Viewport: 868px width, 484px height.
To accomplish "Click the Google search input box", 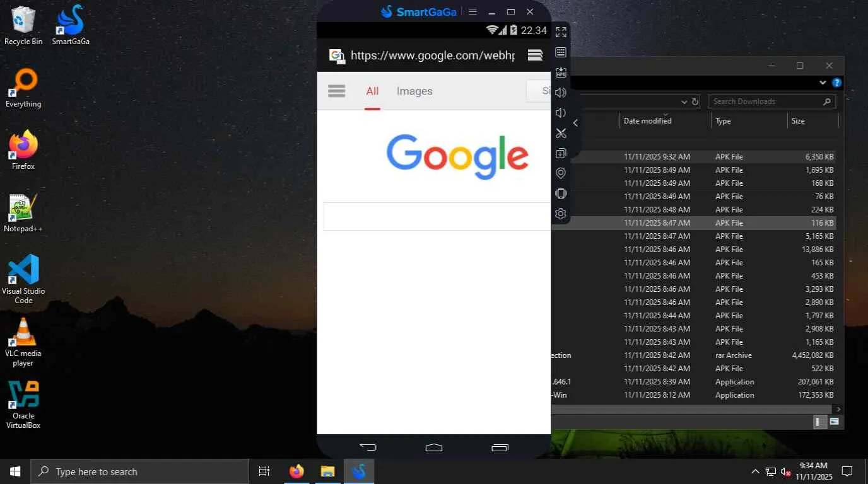I will click(x=437, y=216).
